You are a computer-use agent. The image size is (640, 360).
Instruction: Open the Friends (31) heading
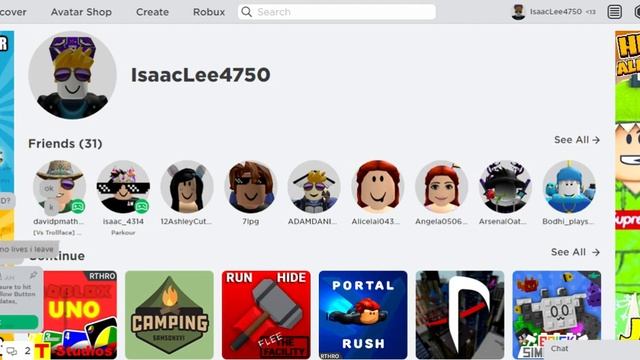click(65, 144)
